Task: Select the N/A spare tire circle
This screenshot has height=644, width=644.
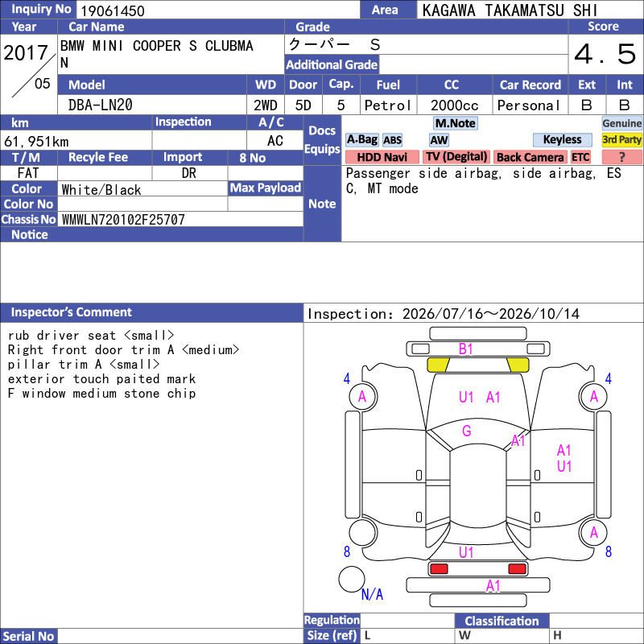Action: pos(352,579)
